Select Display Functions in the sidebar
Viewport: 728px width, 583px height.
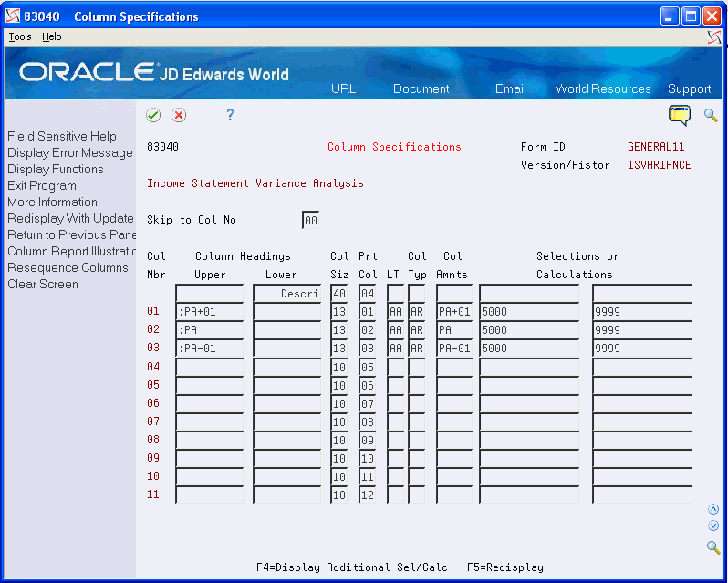coord(56,169)
